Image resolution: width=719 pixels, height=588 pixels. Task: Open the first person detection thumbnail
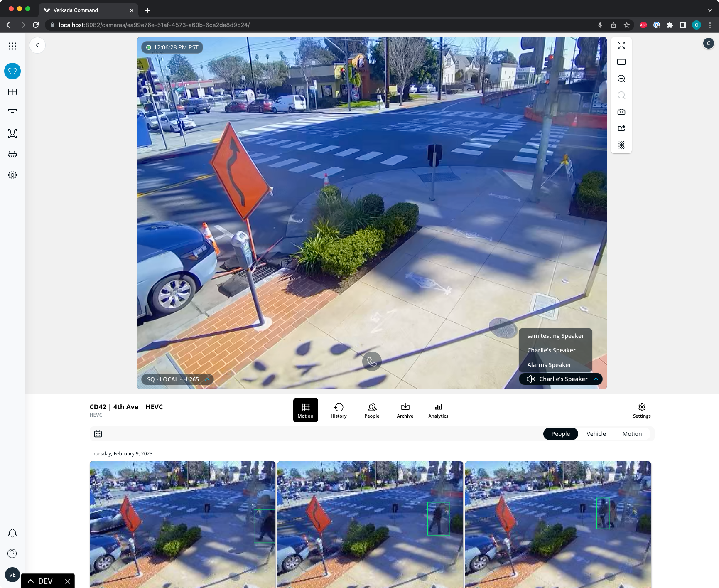click(x=182, y=524)
